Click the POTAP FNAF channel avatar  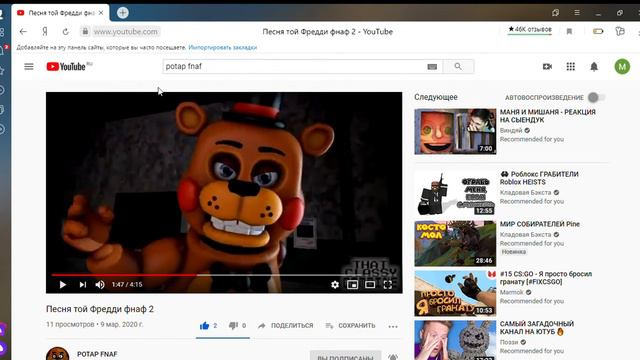click(x=58, y=354)
